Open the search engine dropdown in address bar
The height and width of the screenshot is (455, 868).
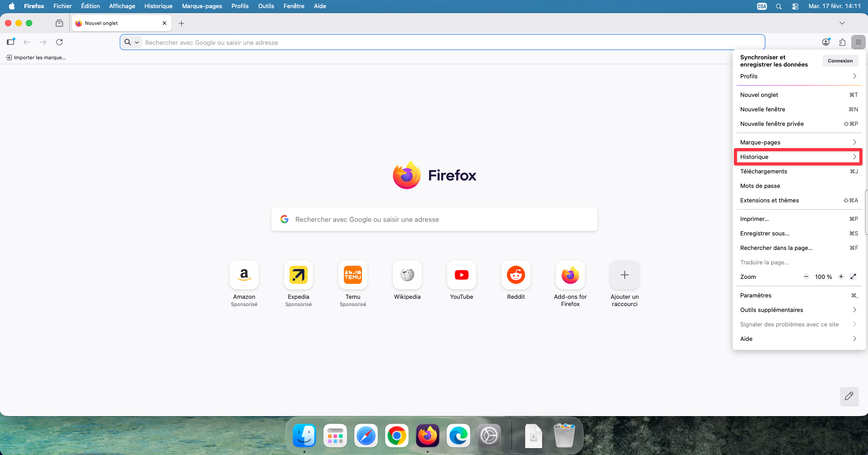pos(132,42)
